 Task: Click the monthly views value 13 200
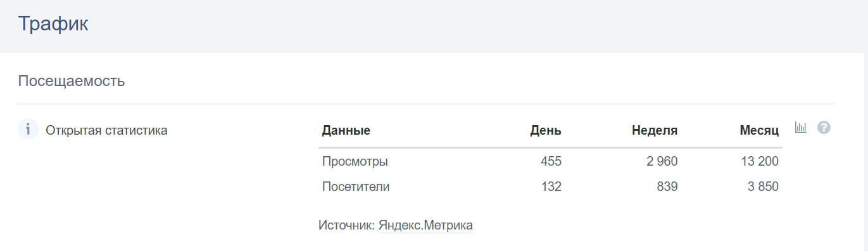pos(760,162)
